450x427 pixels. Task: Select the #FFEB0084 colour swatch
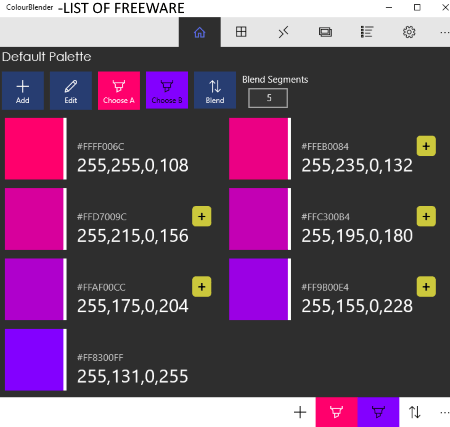(260, 149)
